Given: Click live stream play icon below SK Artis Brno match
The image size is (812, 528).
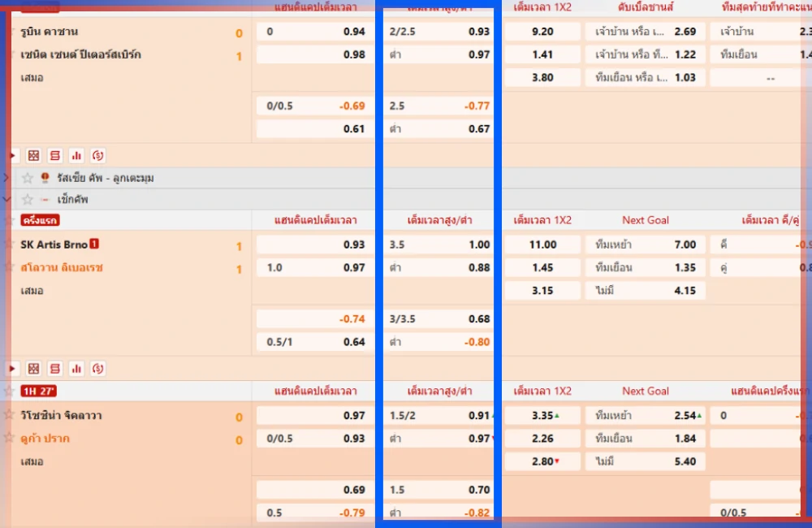Looking at the screenshot, I should 12,369.
